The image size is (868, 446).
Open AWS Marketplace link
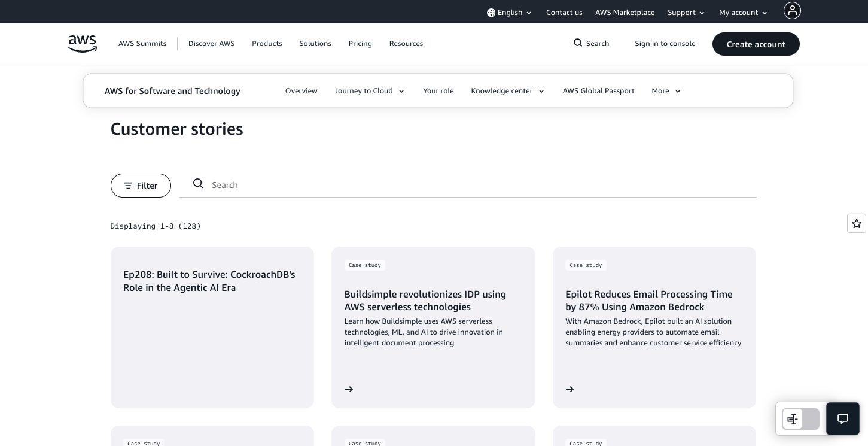pos(625,13)
